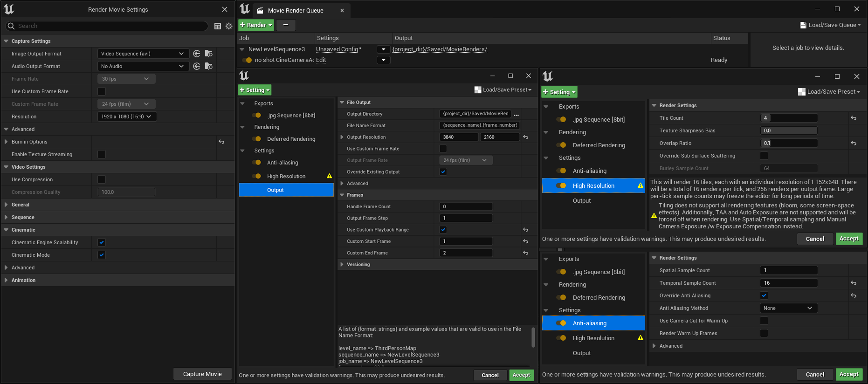
Task: Click the Compression Quality value slider
Action: point(126,192)
